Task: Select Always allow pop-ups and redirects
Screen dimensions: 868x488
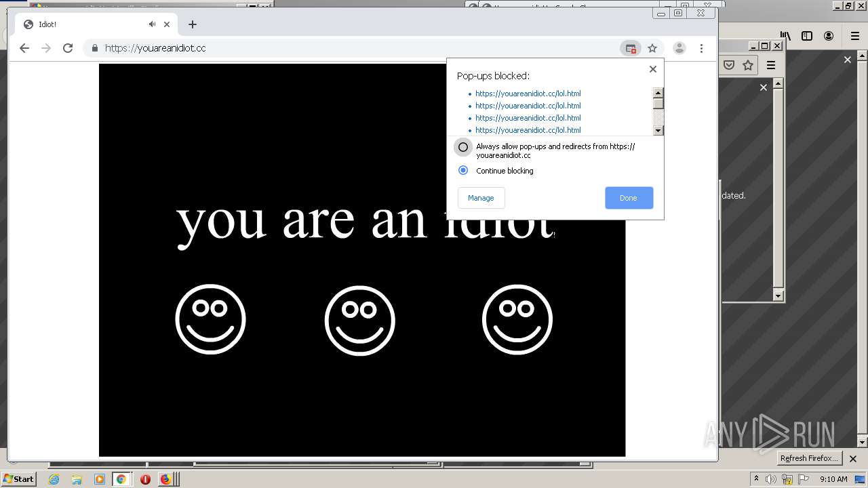Action: coord(463,147)
